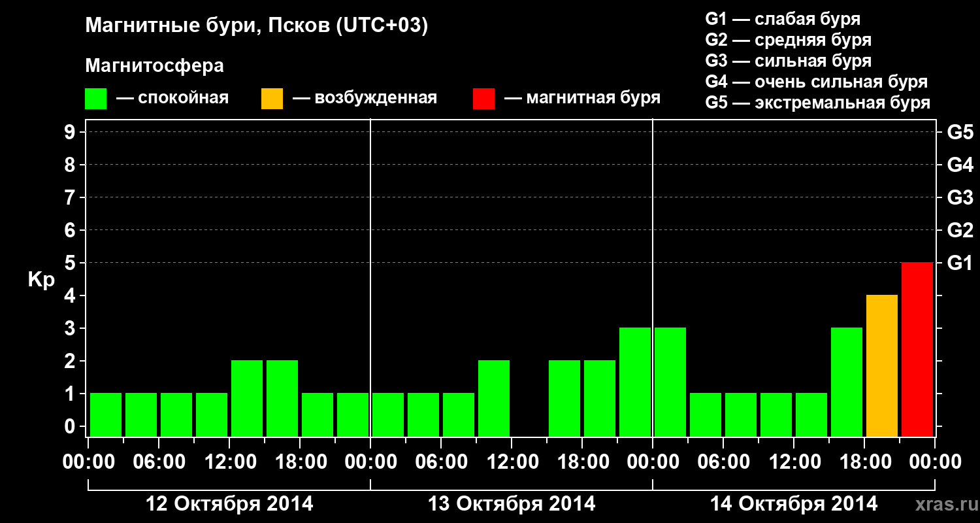Select the G4 — очень сильная буря line
This screenshot has height=523, width=980.
pos(816,82)
